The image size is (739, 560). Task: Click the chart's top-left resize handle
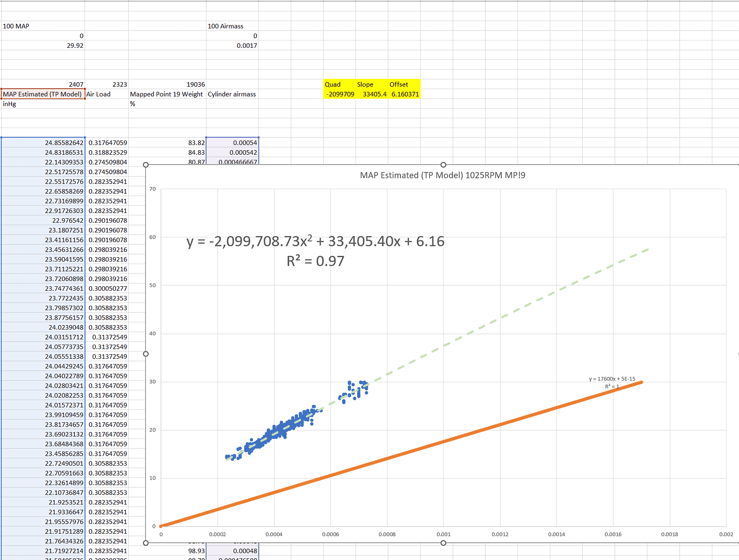(x=146, y=165)
